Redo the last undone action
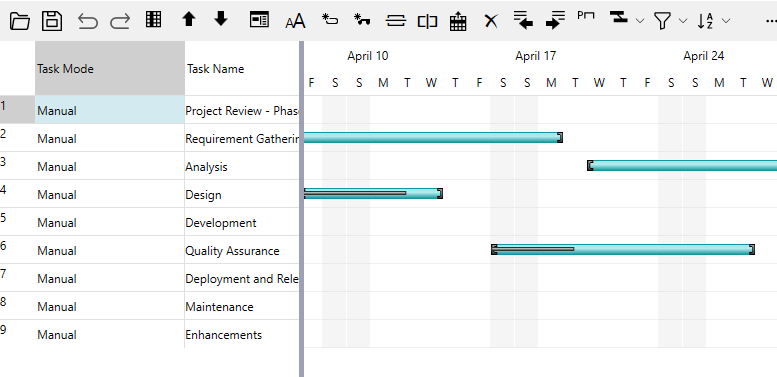Viewport: 777px width, 377px height. pyautogui.click(x=120, y=21)
